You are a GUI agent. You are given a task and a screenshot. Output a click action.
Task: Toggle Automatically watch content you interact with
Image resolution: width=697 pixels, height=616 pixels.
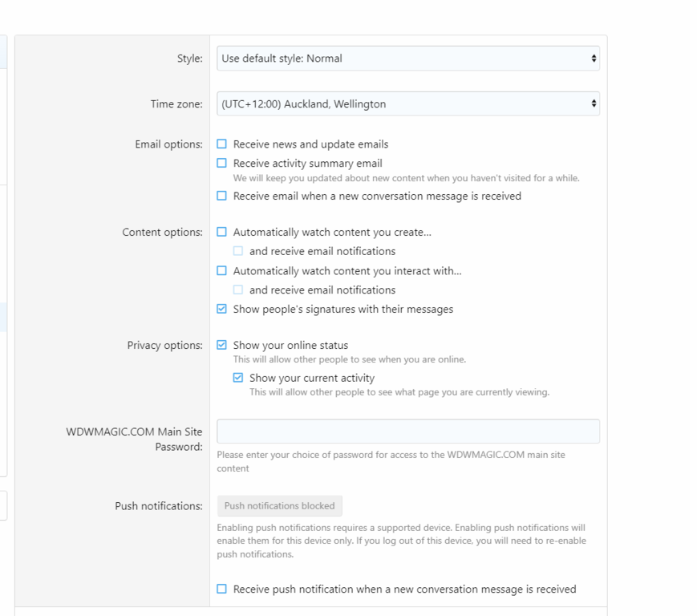222,271
